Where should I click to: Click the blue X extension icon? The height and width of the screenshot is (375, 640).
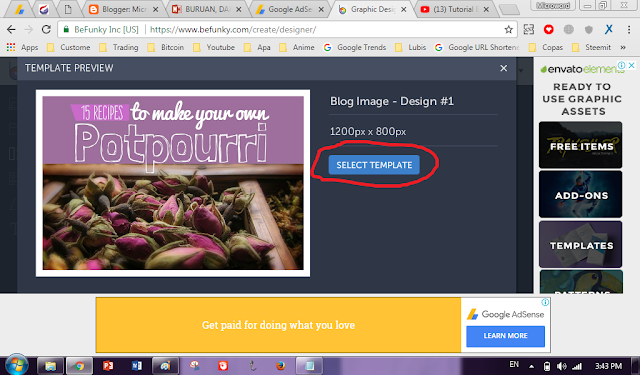tap(609, 29)
